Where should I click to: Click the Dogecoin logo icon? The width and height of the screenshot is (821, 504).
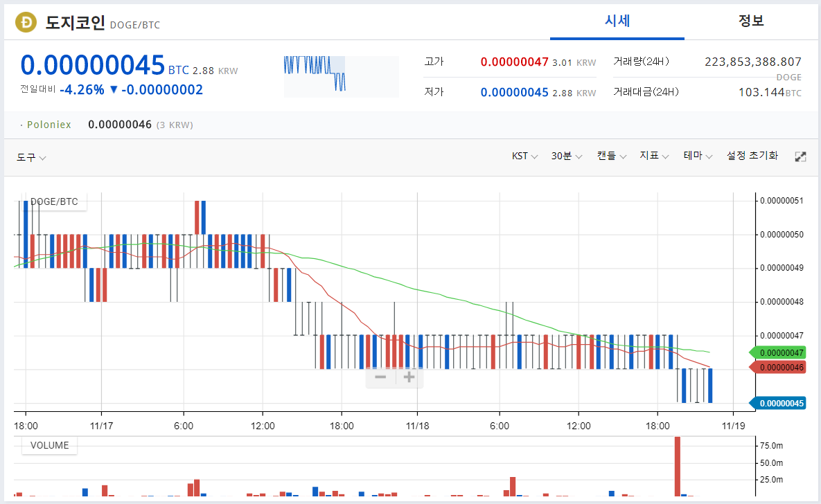pos(26,22)
